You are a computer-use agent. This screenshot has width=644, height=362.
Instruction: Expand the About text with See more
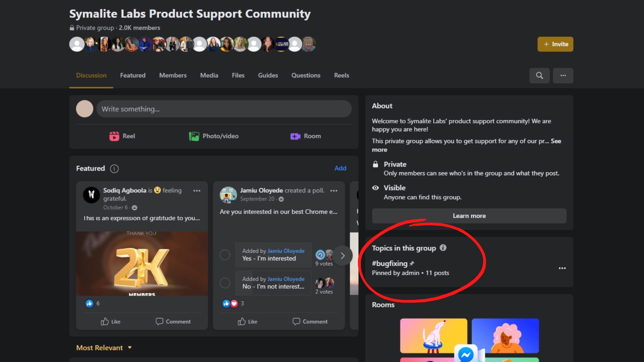tap(555, 141)
